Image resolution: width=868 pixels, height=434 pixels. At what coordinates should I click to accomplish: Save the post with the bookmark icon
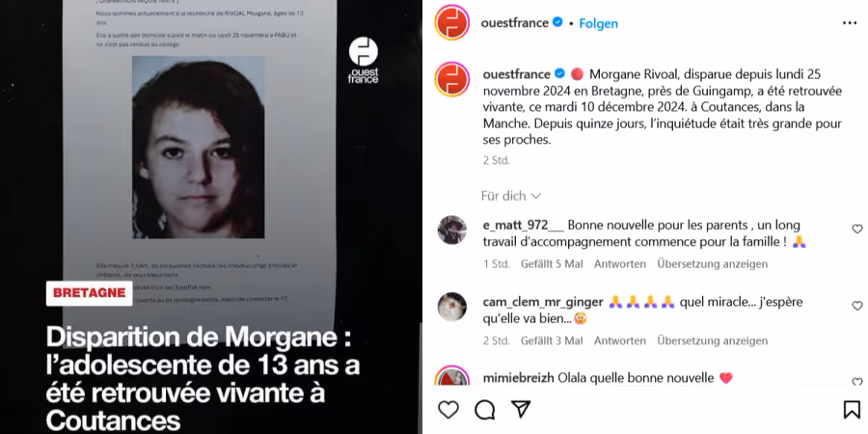coord(852,410)
